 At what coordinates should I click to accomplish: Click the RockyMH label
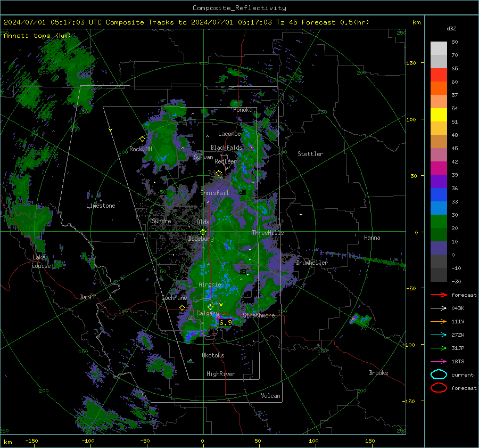click(141, 149)
